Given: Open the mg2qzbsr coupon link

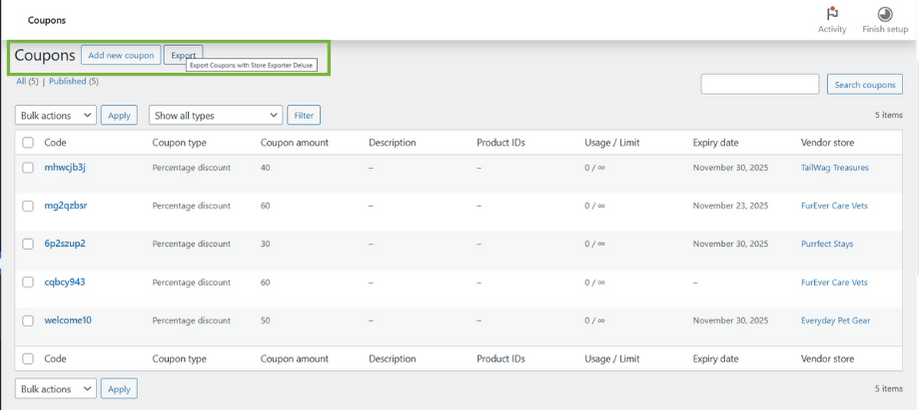Looking at the screenshot, I should click(66, 206).
